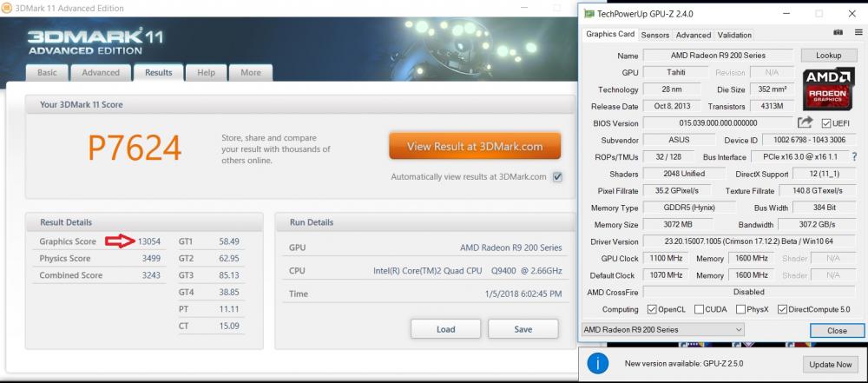Image resolution: width=868 pixels, height=383 pixels.
Task: Click the P7624 score
Action: [135, 148]
